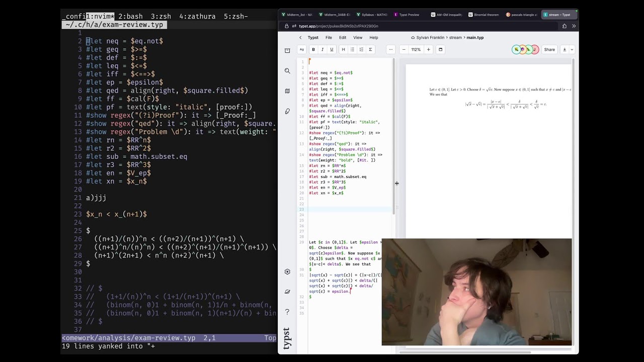Click the 'a)jjj' line in nvim
The image size is (644, 362).
(96, 198)
